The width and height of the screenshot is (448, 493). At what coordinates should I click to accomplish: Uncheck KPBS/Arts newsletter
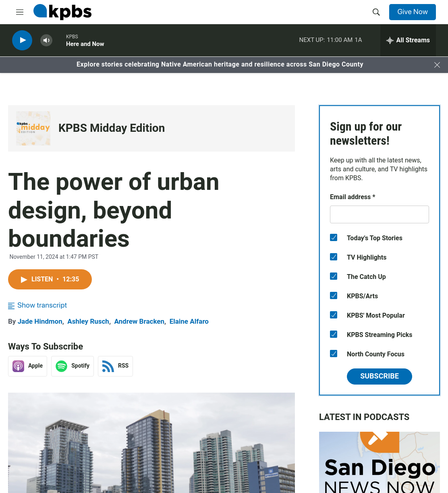click(x=334, y=295)
